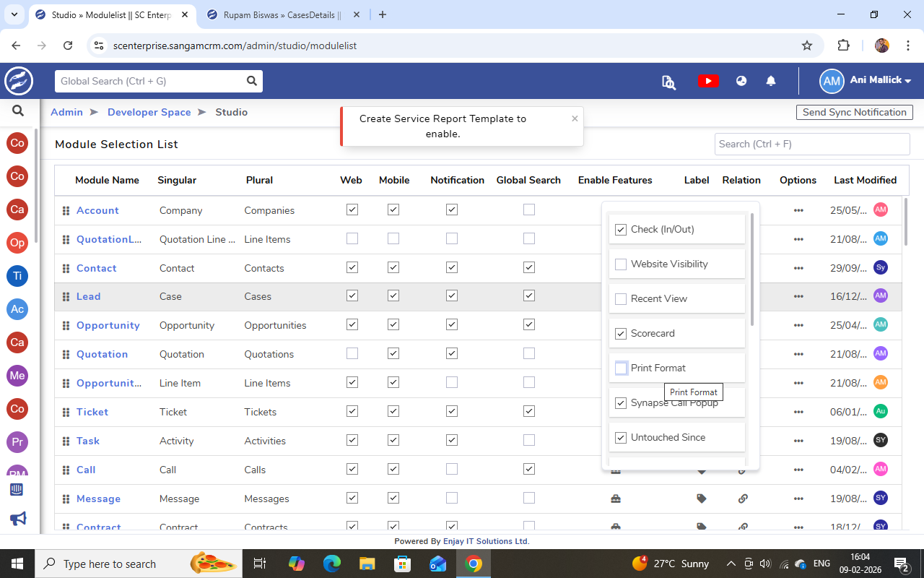
Task: Click the label tag icon for Message row
Action: [701, 499]
